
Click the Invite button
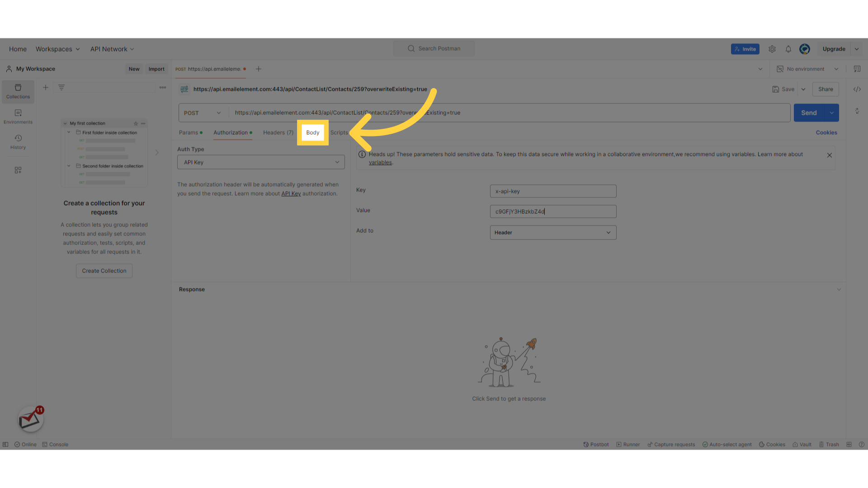point(745,49)
